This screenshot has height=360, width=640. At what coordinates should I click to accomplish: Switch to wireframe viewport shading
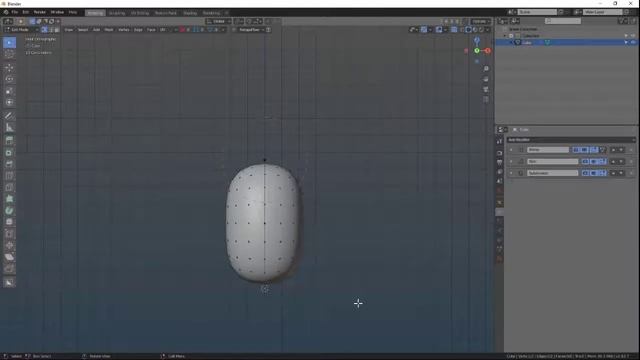tap(462, 30)
